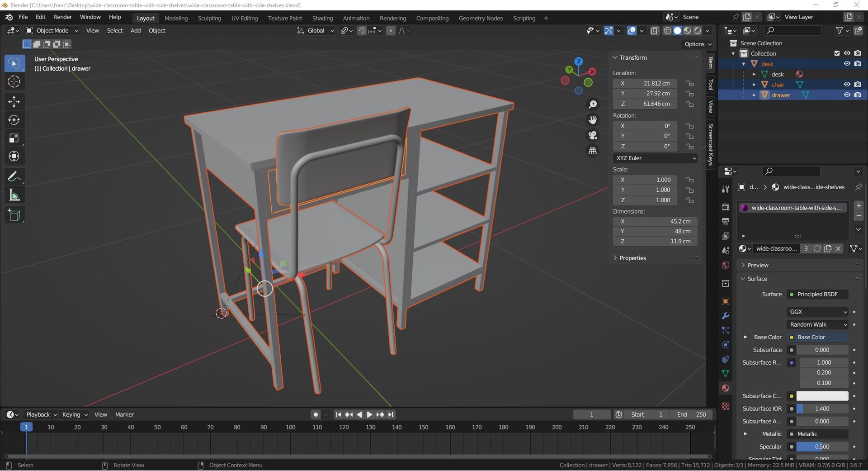Click the viewport zoom magnifier icon
The height and width of the screenshot is (471, 868).
592,105
